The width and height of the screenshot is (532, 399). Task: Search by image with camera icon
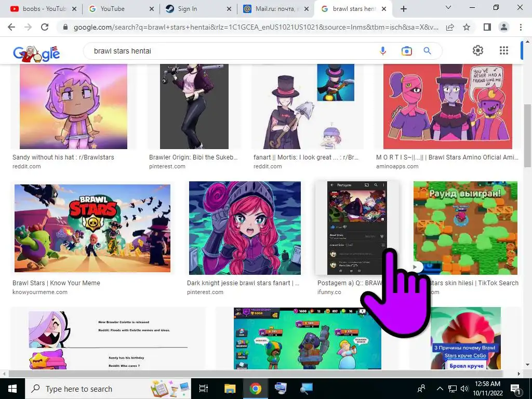pos(406,51)
